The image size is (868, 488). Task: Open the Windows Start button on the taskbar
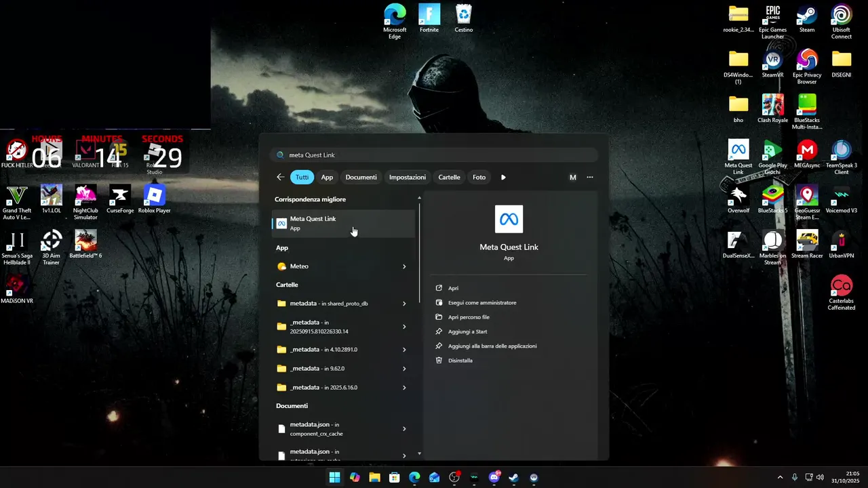pos(334,477)
